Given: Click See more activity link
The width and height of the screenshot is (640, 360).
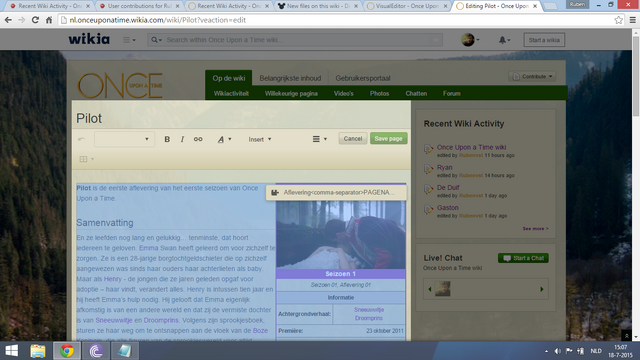Looking at the screenshot, I should pos(535,229).
